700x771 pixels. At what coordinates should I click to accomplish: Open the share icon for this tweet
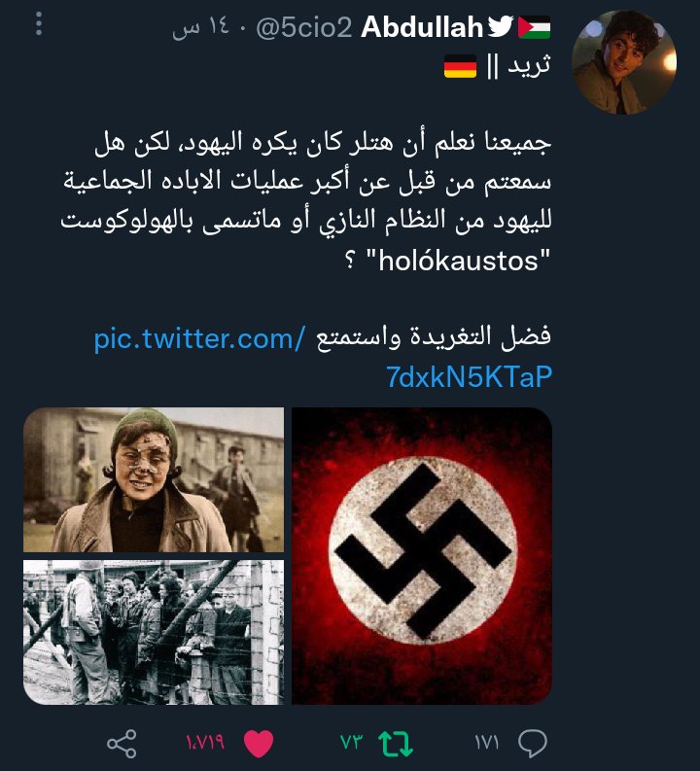(x=122, y=744)
